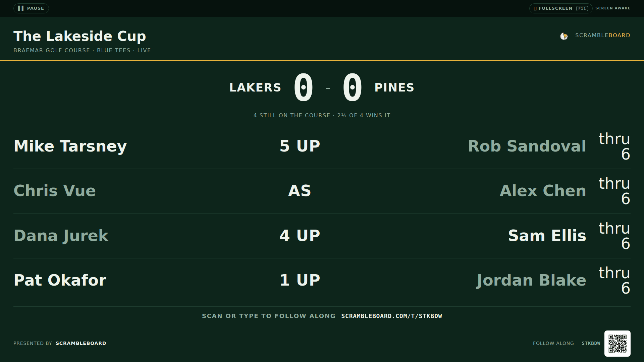The height and width of the screenshot is (362, 644).
Task: Select Alex Chen's name
Action: (543, 191)
